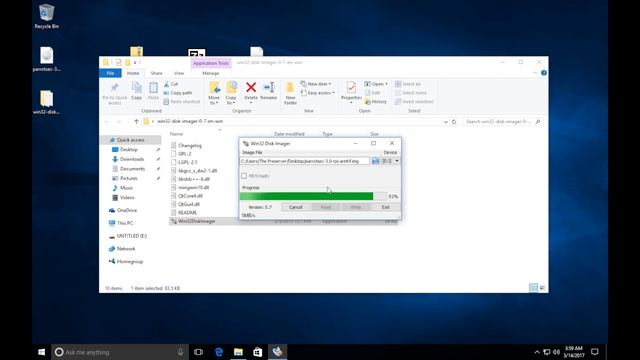This screenshot has height=360, width=640.
Task: Switch to the Manage ribbon tab
Action: [x=211, y=73]
